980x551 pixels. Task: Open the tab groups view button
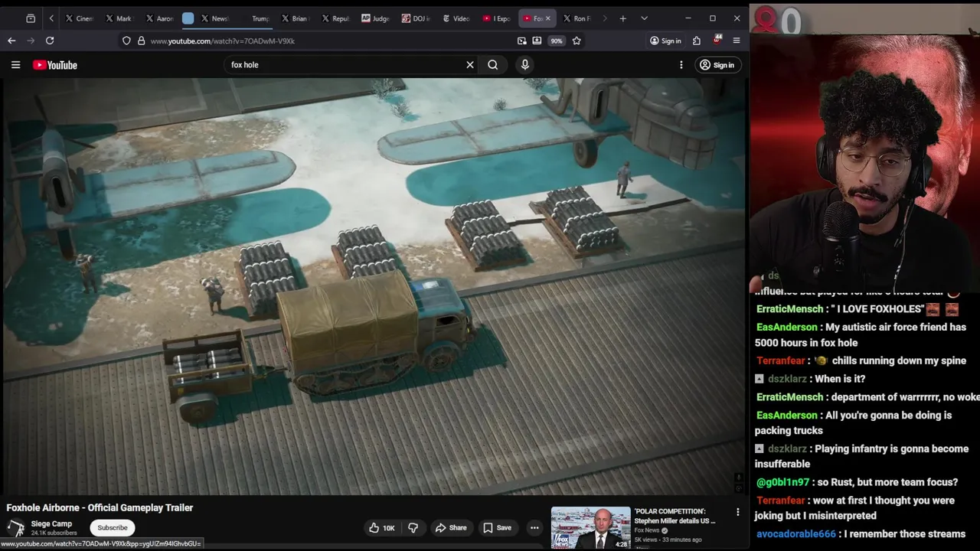tap(31, 18)
